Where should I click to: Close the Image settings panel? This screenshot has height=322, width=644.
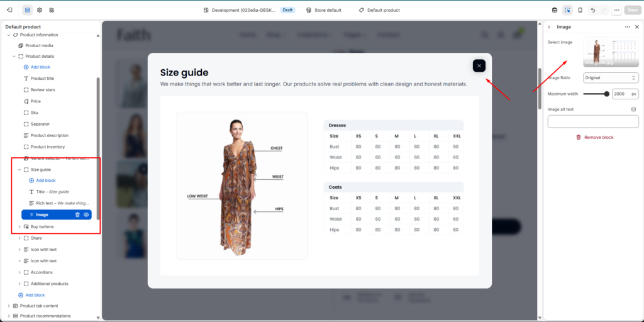[637, 26]
